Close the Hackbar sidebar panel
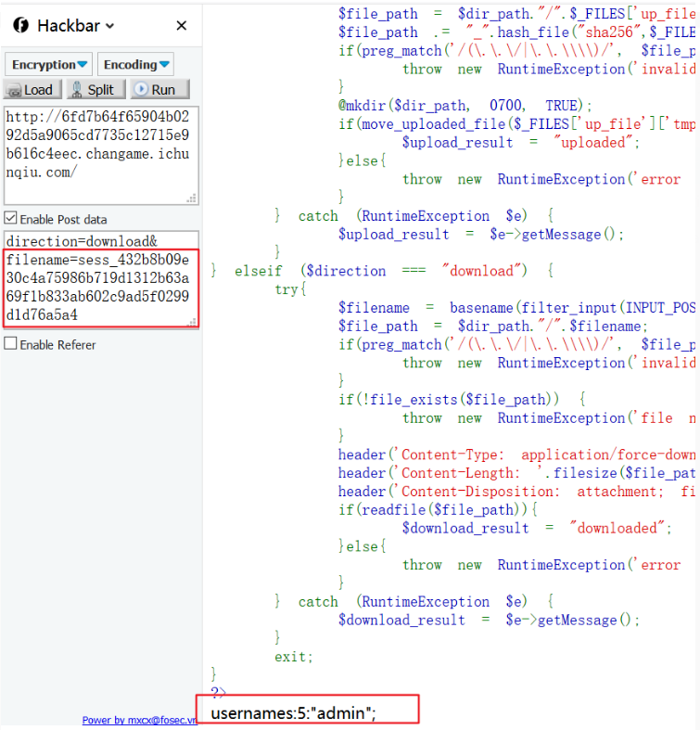This screenshot has width=700, height=730. coord(182,26)
